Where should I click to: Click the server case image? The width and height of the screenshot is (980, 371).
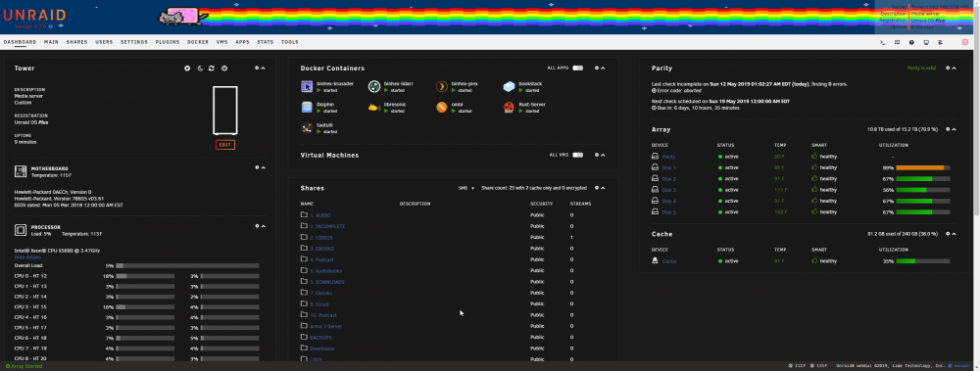(225, 111)
